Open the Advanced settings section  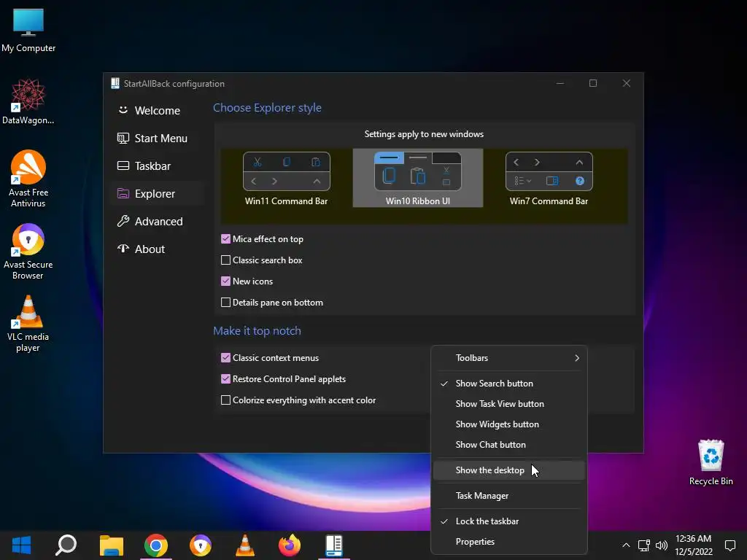tap(158, 221)
